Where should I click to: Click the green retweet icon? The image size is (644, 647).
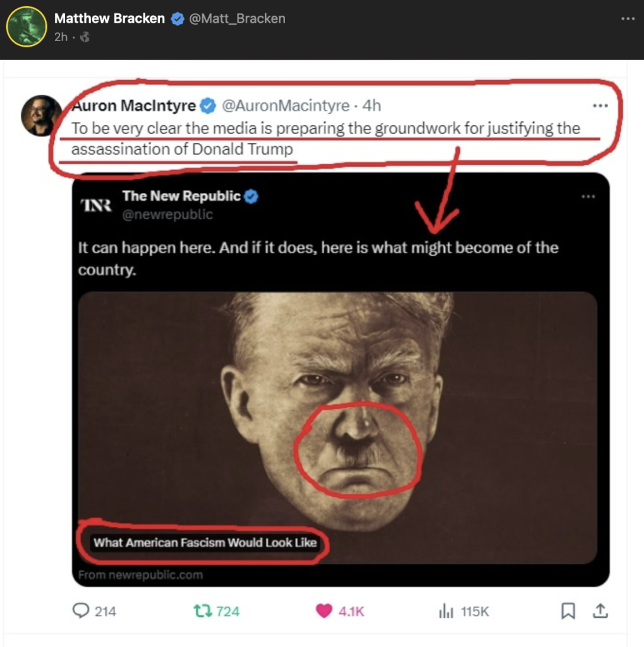[x=202, y=611]
